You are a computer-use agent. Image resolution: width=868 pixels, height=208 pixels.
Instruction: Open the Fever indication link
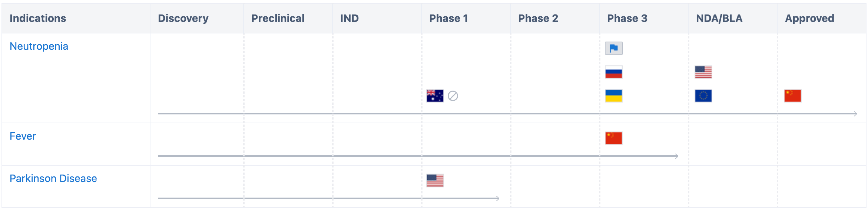23,136
